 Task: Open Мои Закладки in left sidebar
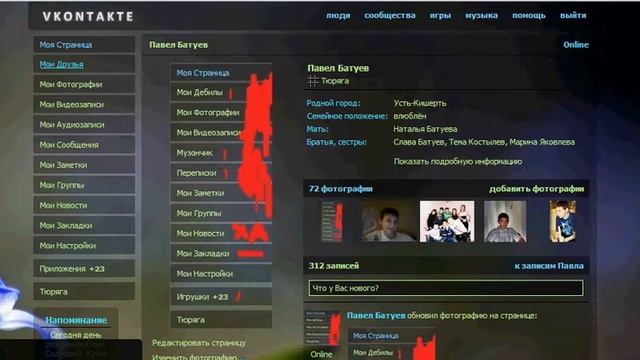tap(84, 225)
